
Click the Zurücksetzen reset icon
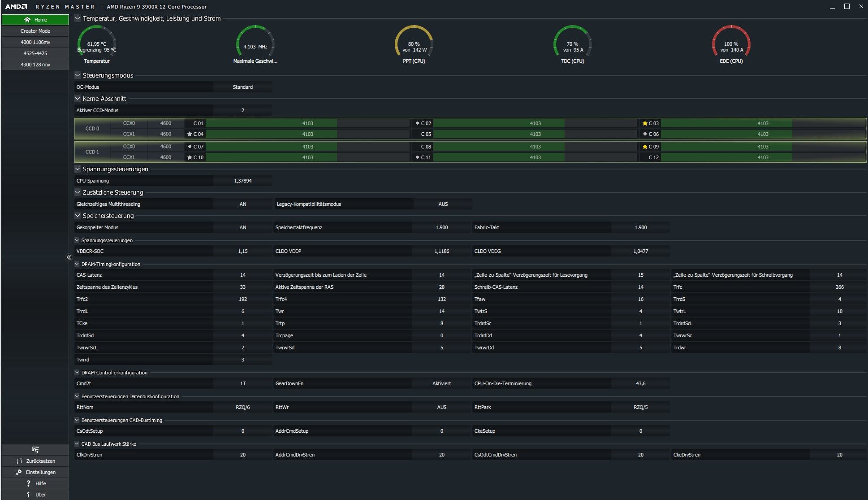click(19, 461)
